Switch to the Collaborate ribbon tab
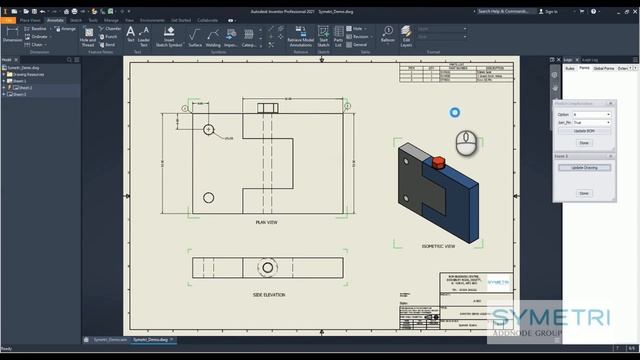Screen dimensions: 640x360 point(207,20)
